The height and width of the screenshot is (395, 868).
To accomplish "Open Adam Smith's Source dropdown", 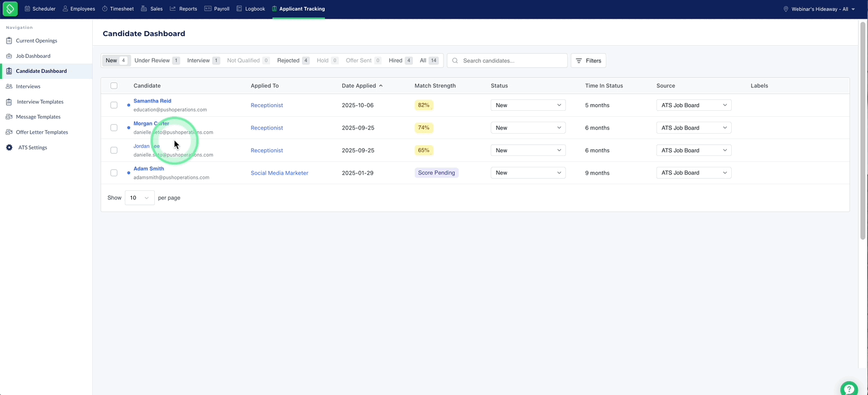I will point(694,173).
